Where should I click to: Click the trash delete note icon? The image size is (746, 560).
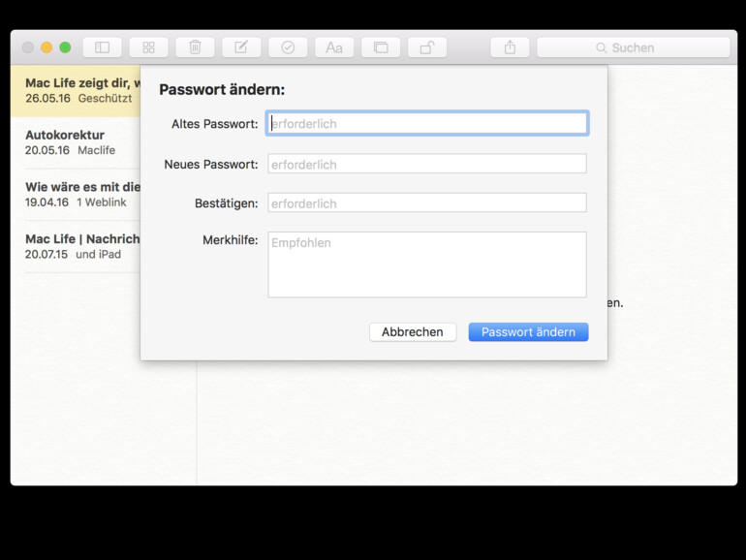(195, 47)
